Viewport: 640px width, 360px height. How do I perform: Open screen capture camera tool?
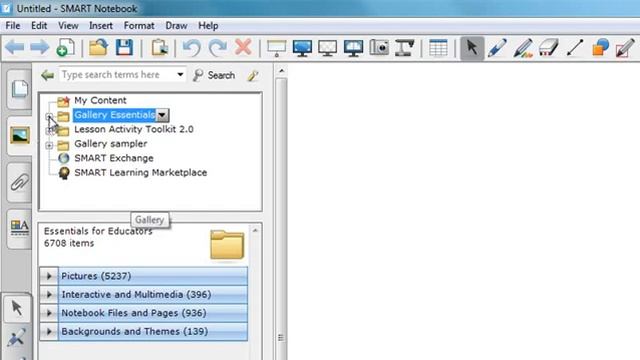379,47
